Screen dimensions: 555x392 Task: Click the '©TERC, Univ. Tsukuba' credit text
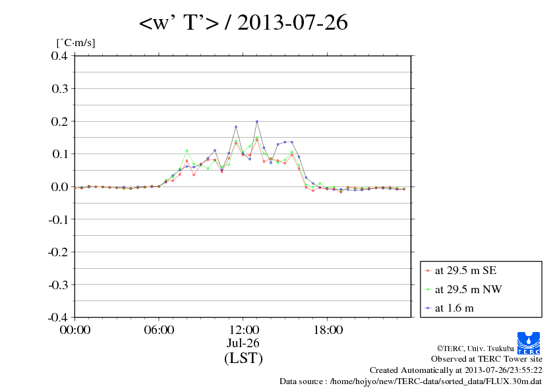pyautogui.click(x=475, y=349)
